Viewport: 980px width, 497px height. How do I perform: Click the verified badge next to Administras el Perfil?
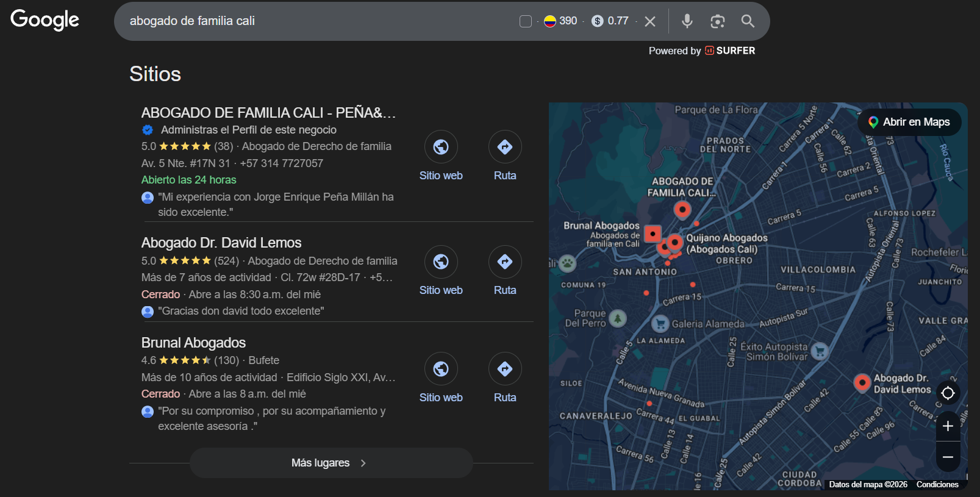(x=148, y=130)
